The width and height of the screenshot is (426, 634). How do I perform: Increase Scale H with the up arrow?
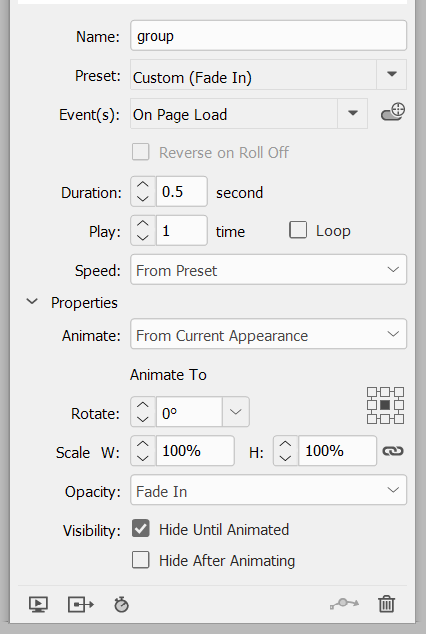point(285,444)
